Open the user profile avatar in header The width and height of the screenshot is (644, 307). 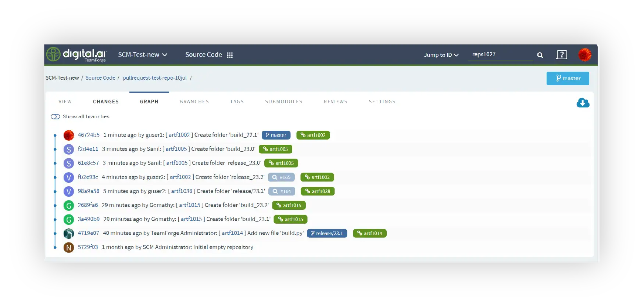point(584,55)
